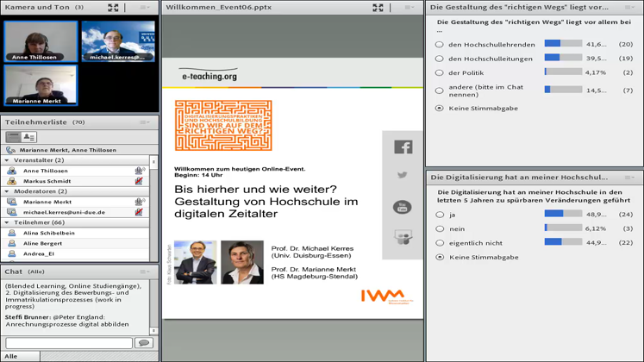
Task: Select 'eigentlich nicht' in the digitalization poll
Action: coord(440,243)
